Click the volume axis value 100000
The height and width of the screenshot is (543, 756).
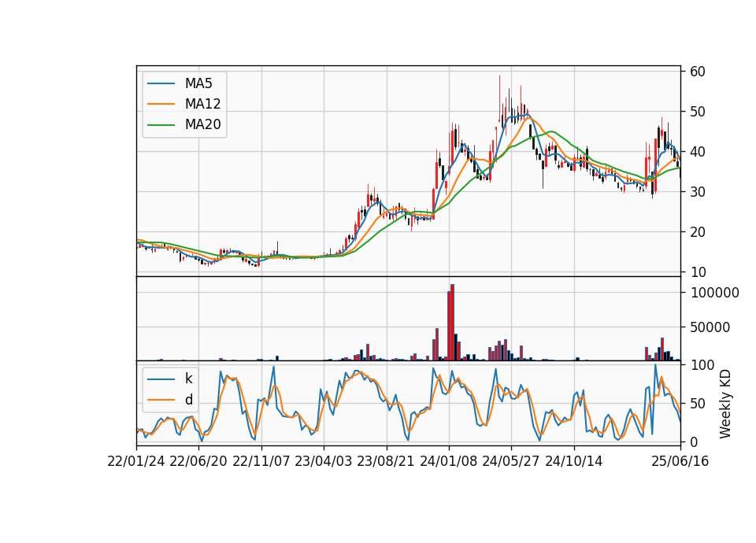(714, 293)
